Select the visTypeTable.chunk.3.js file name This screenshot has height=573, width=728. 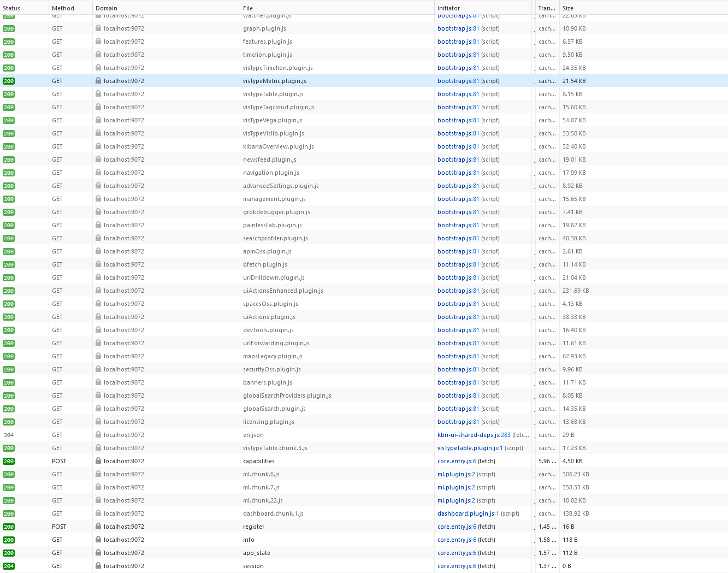tap(275, 448)
